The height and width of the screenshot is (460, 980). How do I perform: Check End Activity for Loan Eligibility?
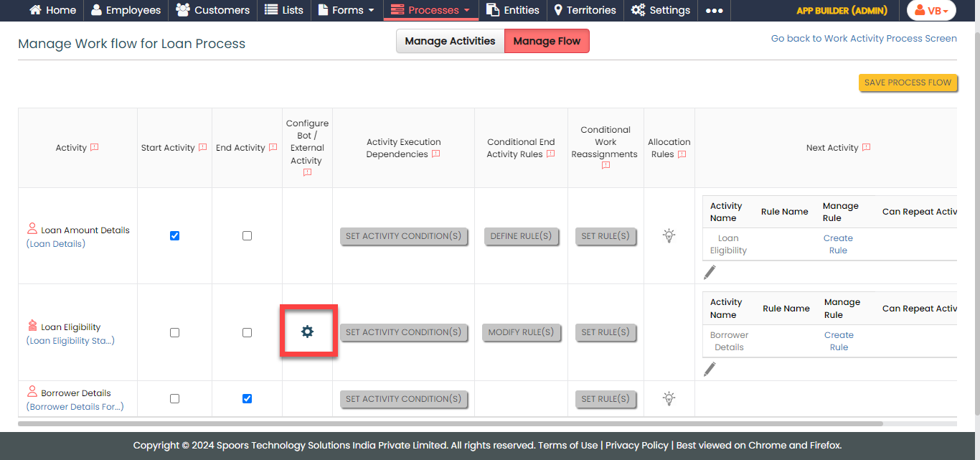[x=247, y=332]
